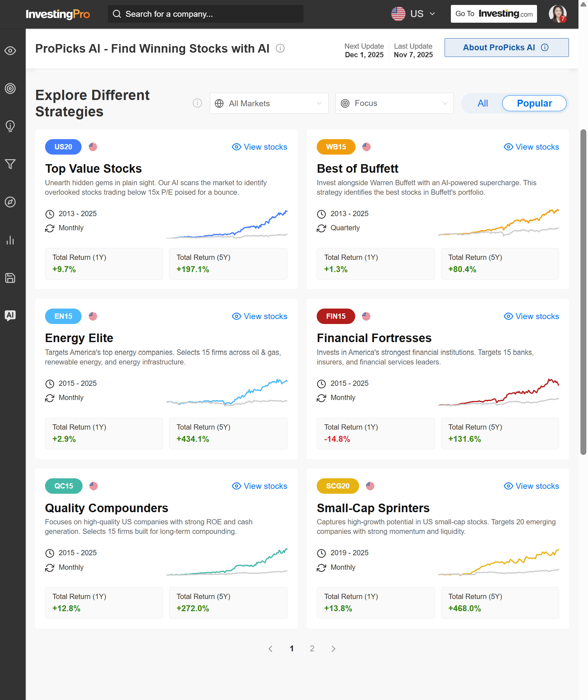
Task: Click info icon inside About ProPicks AI button
Action: click(545, 47)
